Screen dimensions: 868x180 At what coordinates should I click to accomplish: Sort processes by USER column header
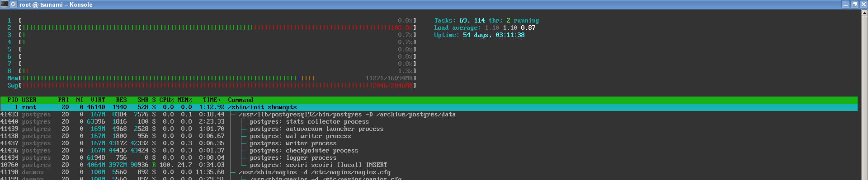tap(29, 100)
